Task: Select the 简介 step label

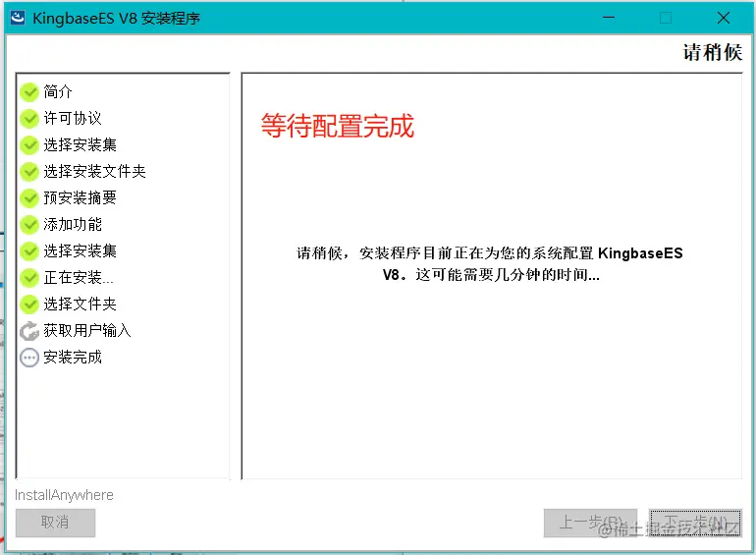Action: (x=58, y=91)
